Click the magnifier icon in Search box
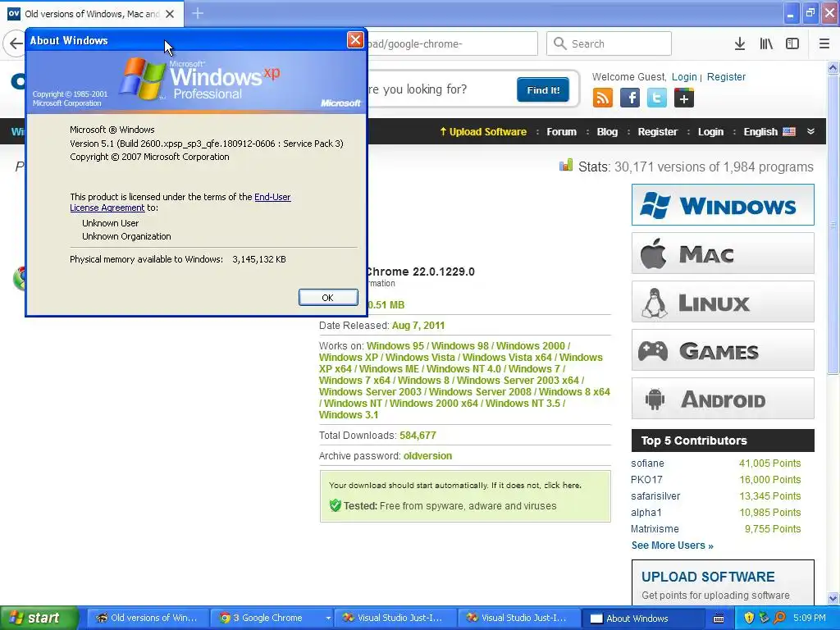This screenshot has height=630, width=840. pos(559,43)
